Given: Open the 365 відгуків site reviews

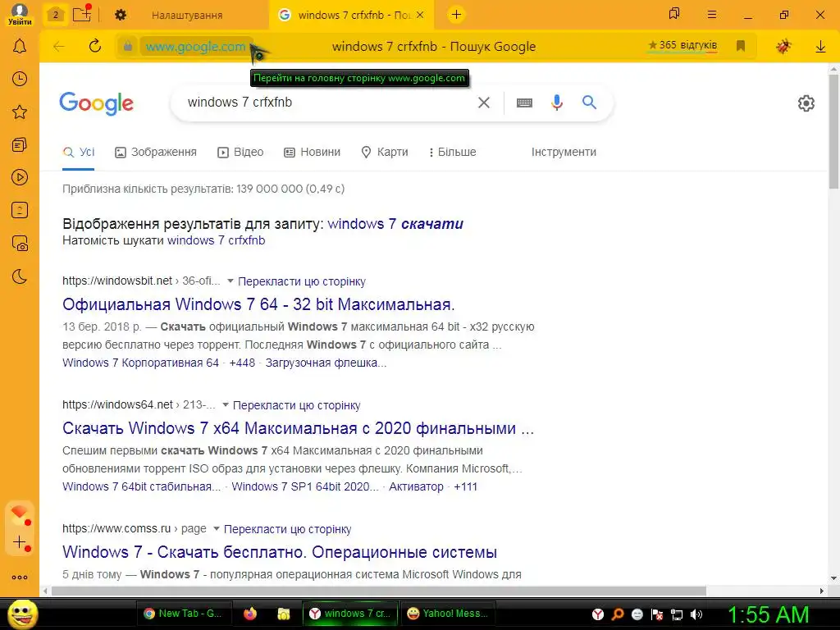Looking at the screenshot, I should [682, 46].
